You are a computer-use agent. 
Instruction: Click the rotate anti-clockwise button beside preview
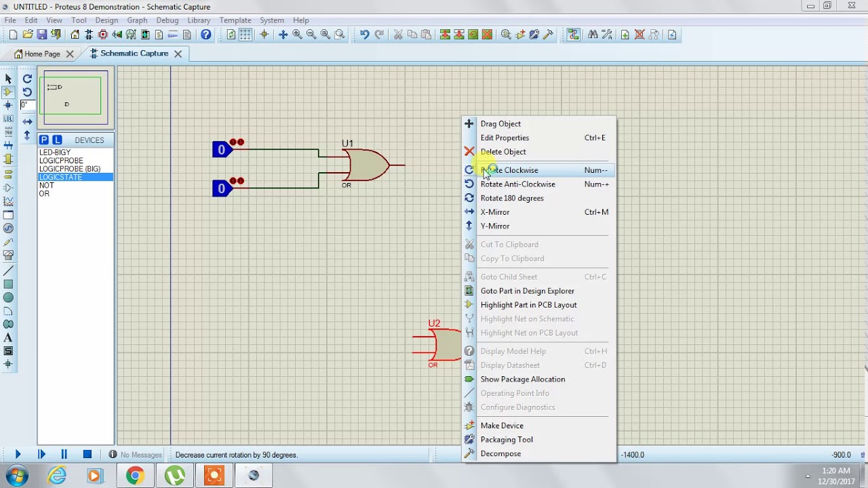27,92
